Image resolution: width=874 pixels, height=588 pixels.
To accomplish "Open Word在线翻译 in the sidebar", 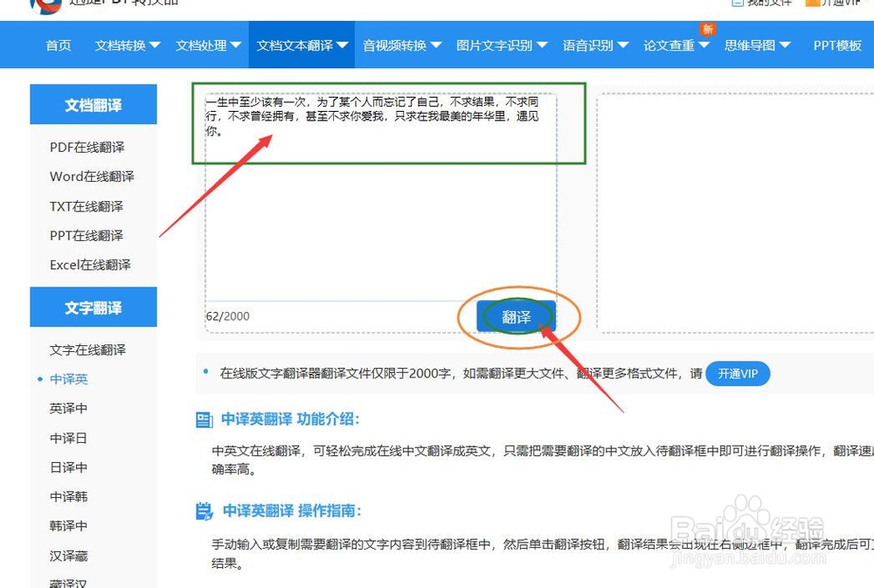I will coord(92,176).
